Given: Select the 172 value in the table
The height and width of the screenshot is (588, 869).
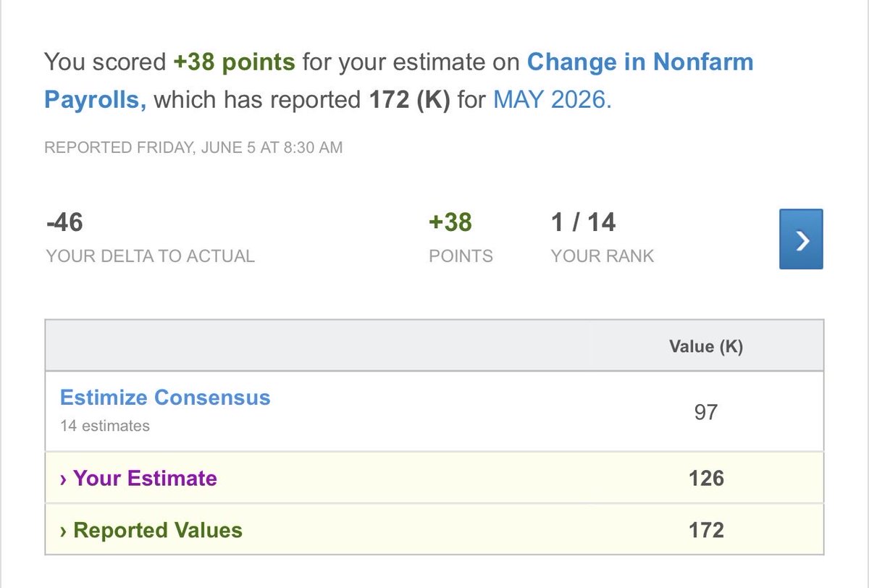Looking at the screenshot, I should tap(706, 530).
